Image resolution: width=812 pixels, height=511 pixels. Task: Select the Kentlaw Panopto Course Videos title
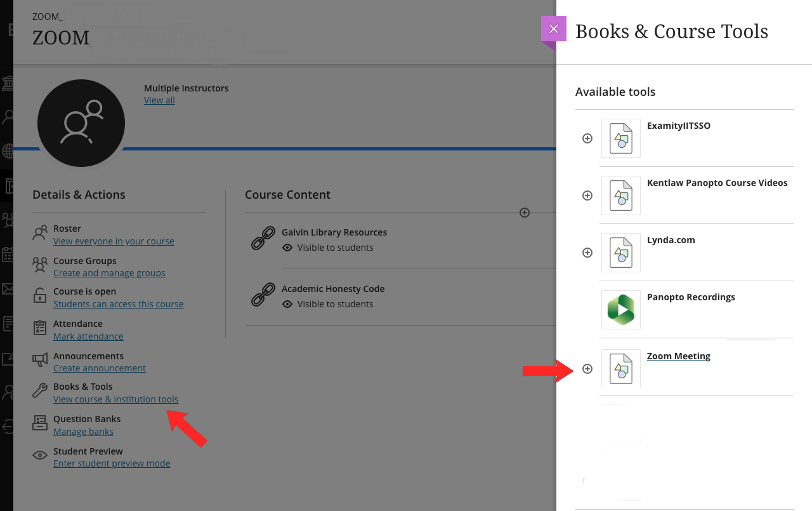coord(717,183)
